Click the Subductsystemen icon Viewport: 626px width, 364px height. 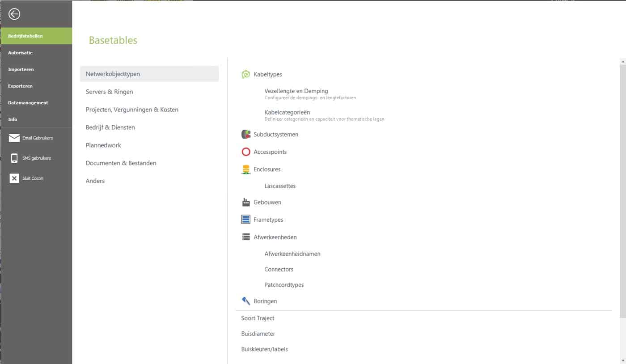[x=245, y=134]
